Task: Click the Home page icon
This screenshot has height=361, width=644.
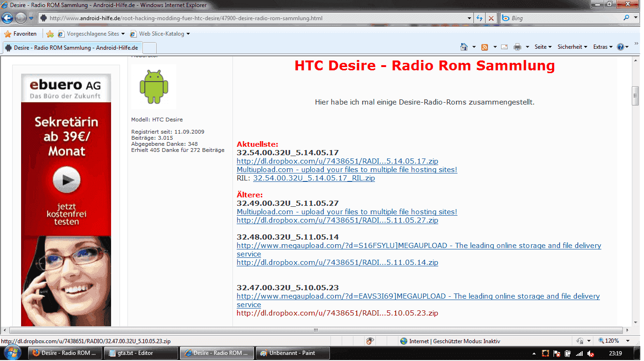Action: [x=464, y=47]
